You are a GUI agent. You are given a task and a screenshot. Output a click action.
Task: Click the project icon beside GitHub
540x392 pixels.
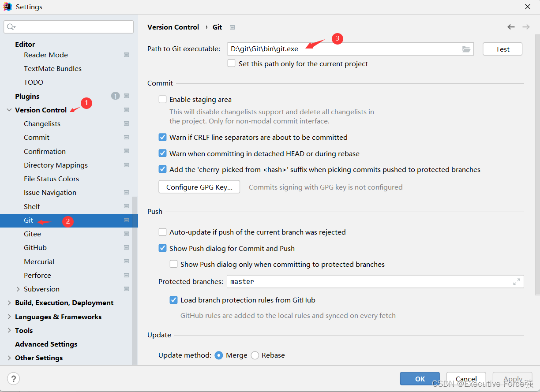[127, 248]
